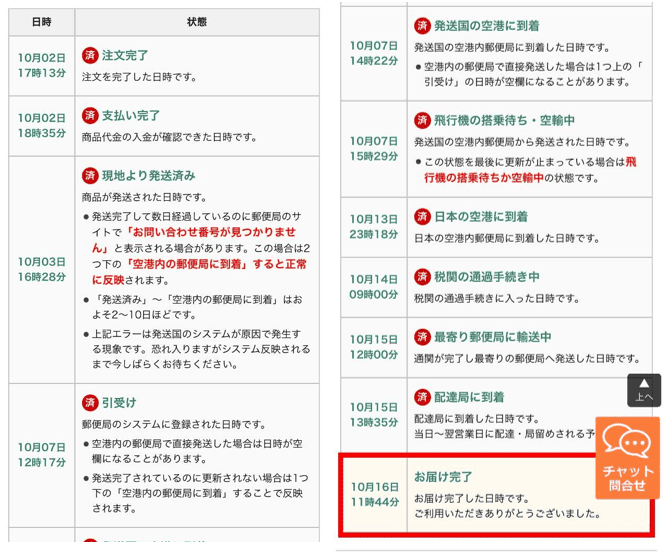Select the 日時 column header
665x554 pixels.
pyautogui.click(x=41, y=21)
